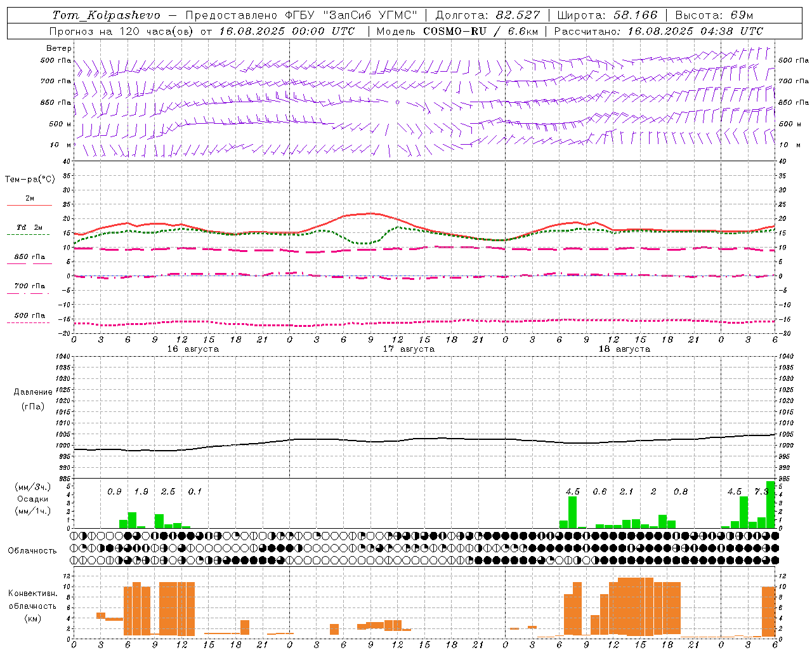
Task: Click the Ветер panel label
Action: pyautogui.click(x=58, y=48)
